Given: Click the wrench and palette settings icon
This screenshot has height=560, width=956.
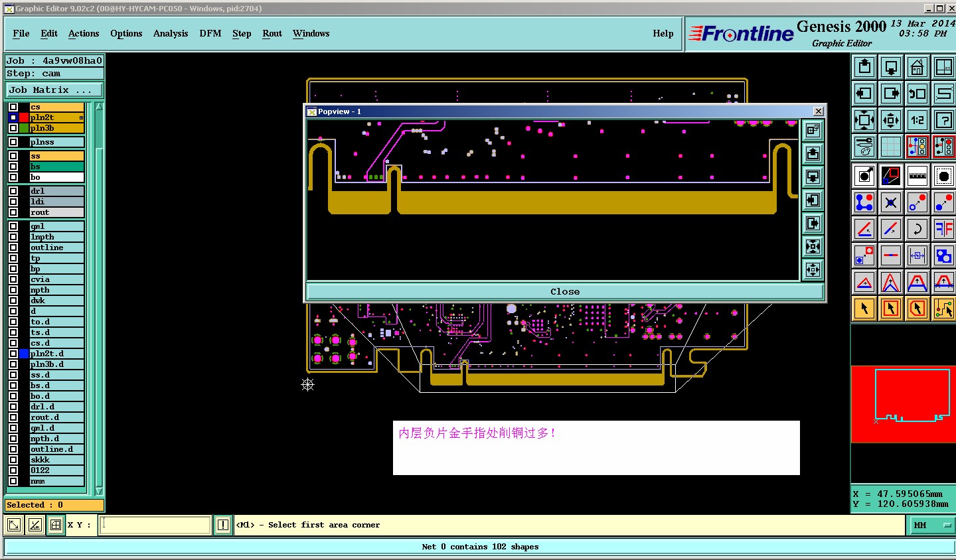Looking at the screenshot, I should (x=864, y=147).
